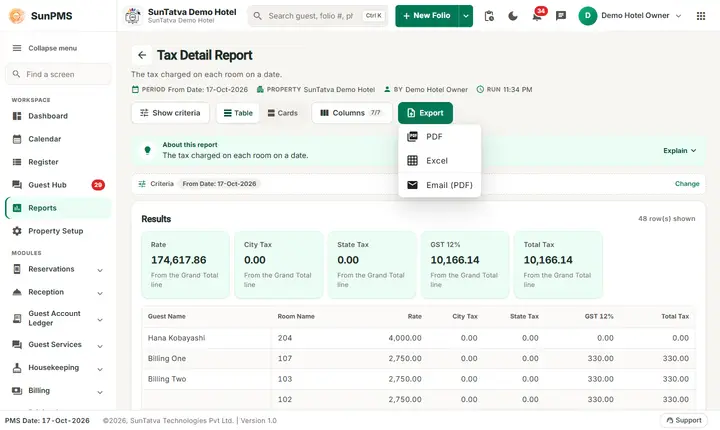The width and height of the screenshot is (720, 430).
Task: Open Register in the sidebar
Action: tap(58, 162)
